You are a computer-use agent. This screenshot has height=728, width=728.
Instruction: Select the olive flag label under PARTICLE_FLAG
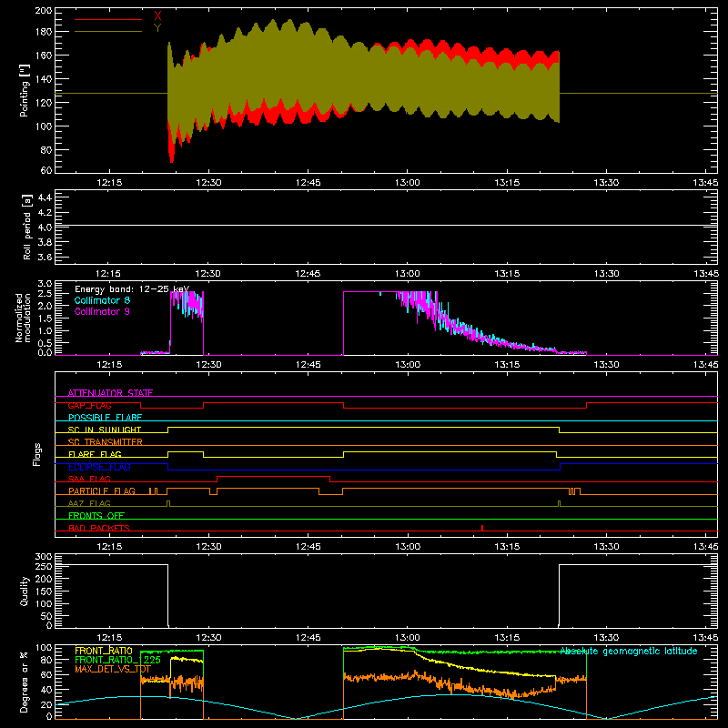(x=89, y=503)
